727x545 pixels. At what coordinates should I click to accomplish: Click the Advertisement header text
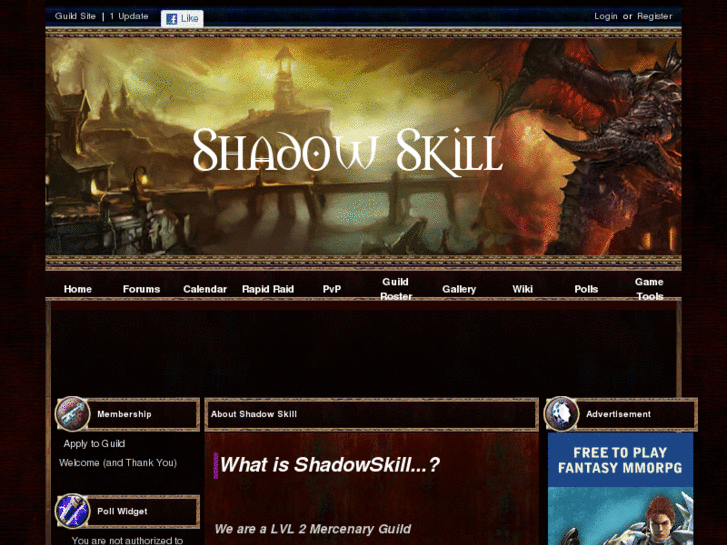[619, 414]
